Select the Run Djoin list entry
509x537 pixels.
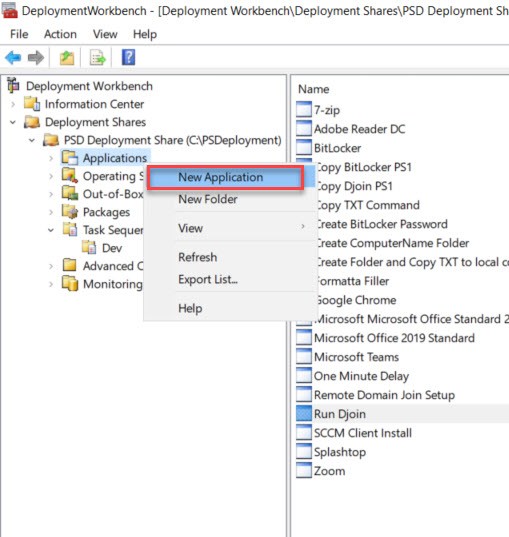(x=339, y=414)
